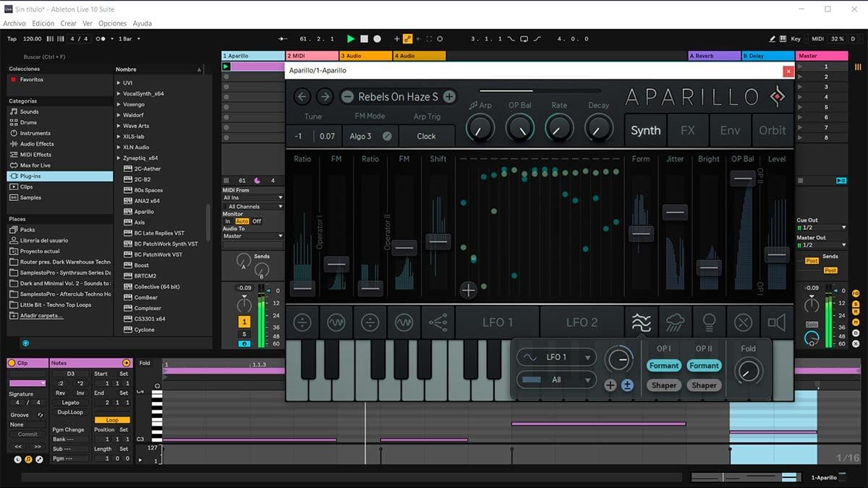Open the All Ins MIDI From dropdown
Screen dimensions: 868x488
[x=252, y=197]
